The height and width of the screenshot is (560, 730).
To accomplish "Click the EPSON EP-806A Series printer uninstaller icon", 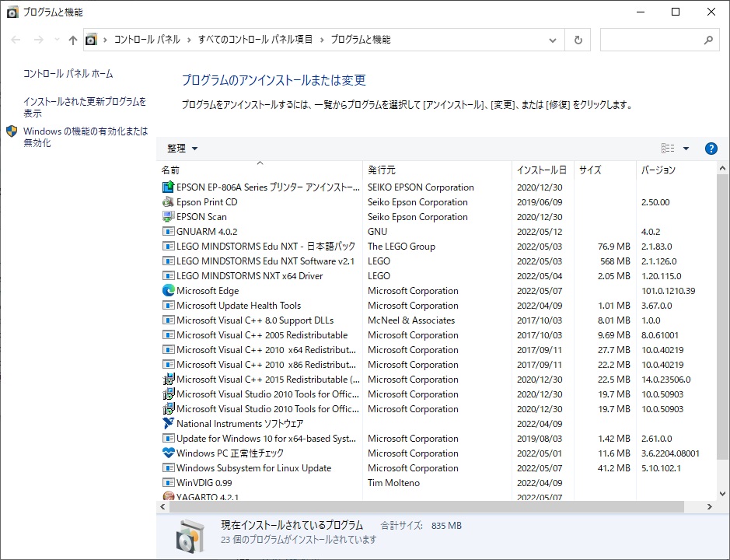I will [168, 187].
